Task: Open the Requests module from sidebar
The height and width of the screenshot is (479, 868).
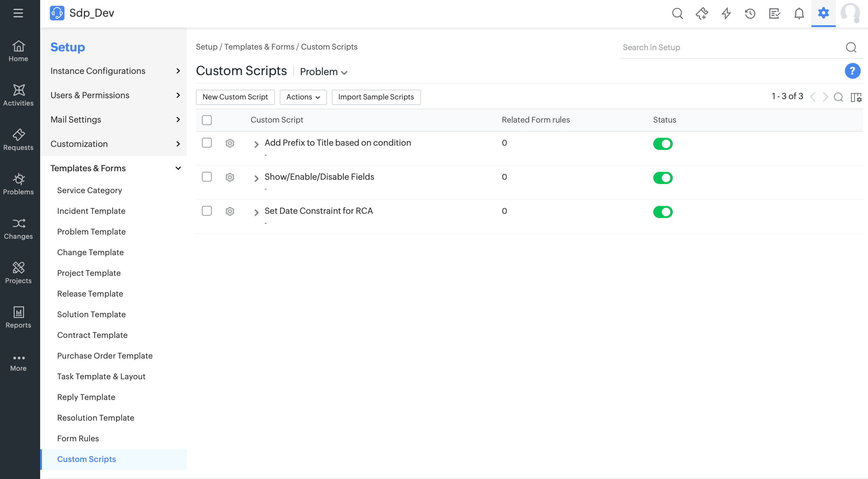Action: 19,139
